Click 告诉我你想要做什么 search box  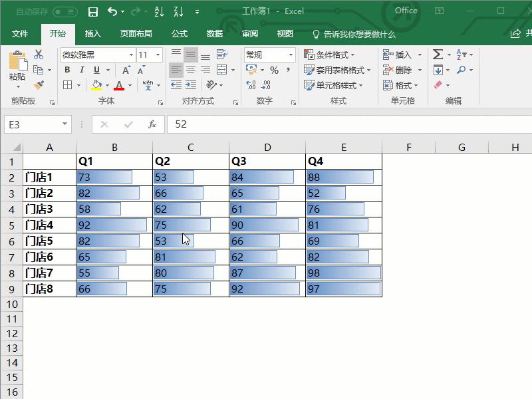[x=354, y=35]
